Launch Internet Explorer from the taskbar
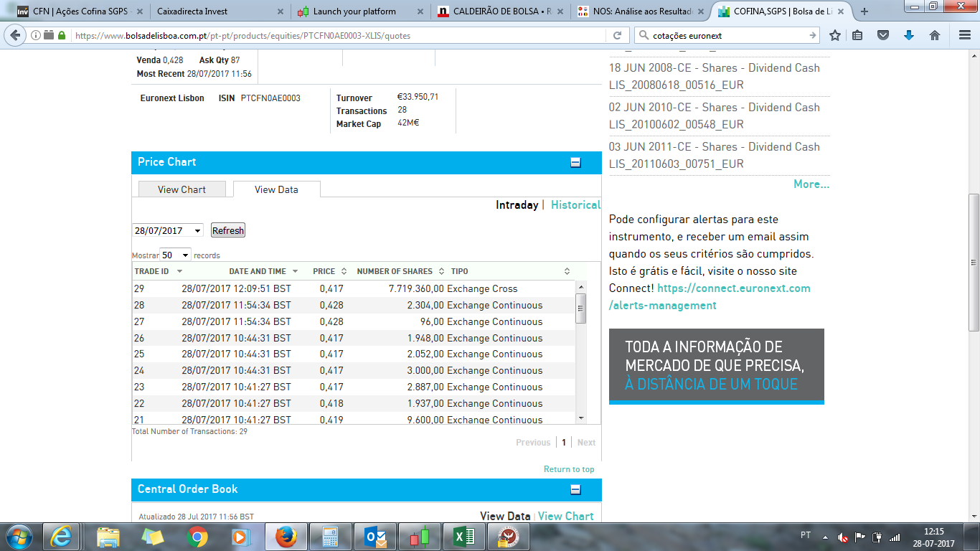 point(62,536)
